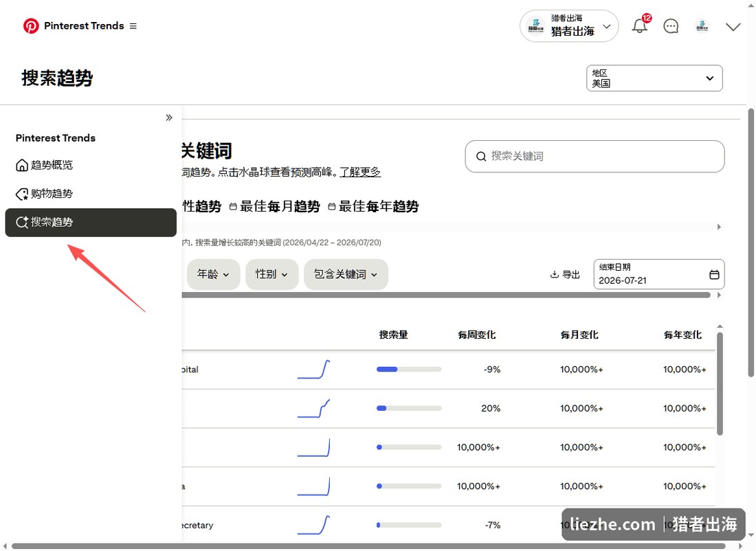This screenshot has width=756, height=551.
Task: Click the filter bar horizontal scrollbar
Action: [x=446, y=295]
